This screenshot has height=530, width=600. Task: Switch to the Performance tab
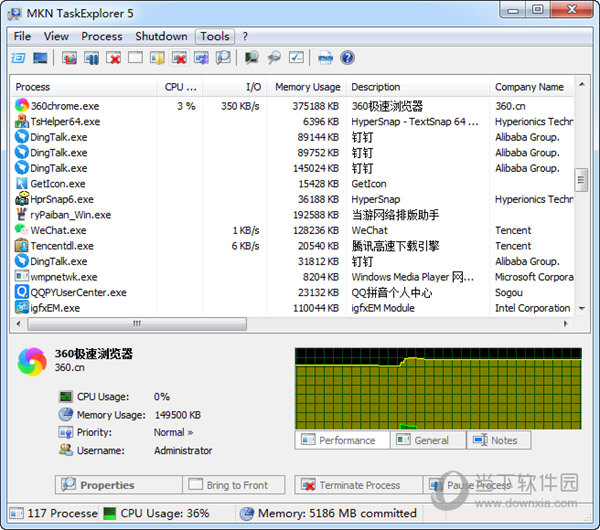click(x=342, y=440)
